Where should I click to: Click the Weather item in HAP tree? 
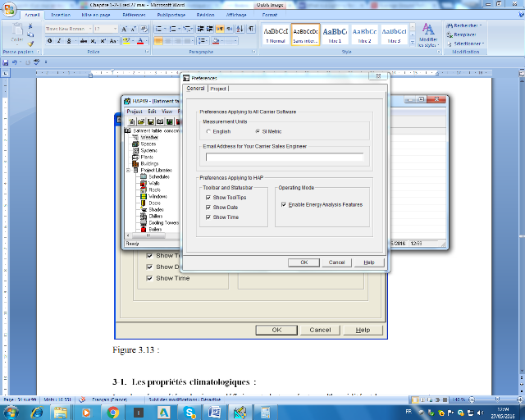149,137
